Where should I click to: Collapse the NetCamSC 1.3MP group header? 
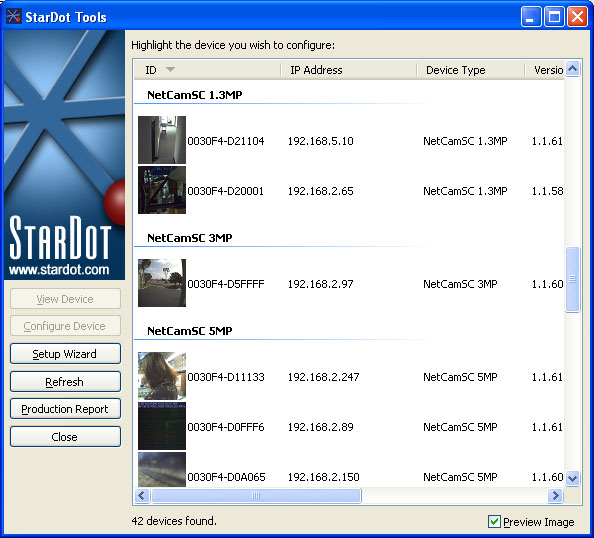coord(194,95)
